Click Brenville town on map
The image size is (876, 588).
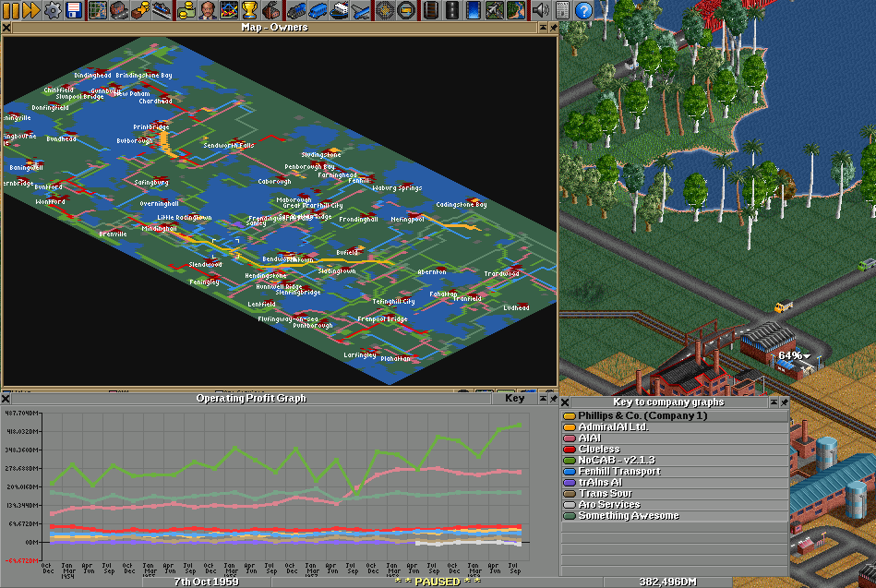tap(113, 234)
